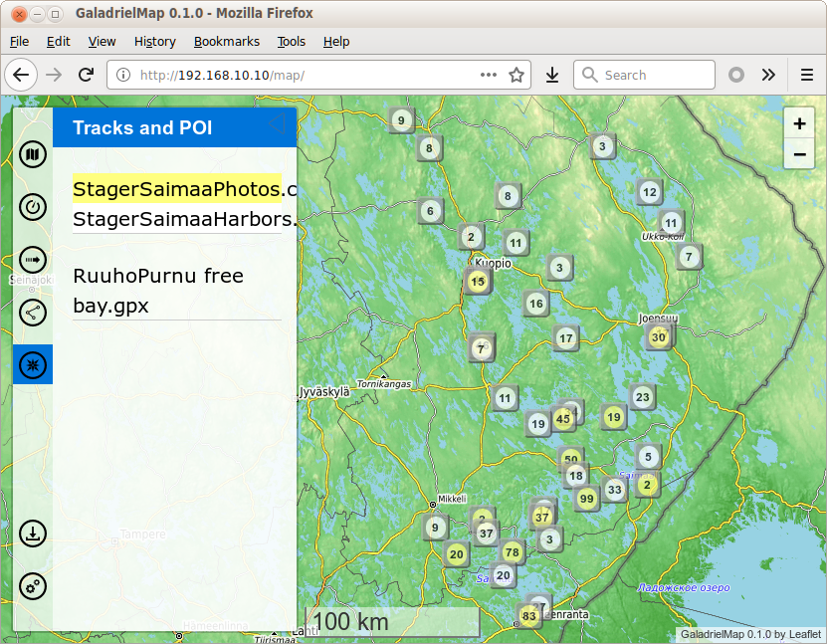The height and width of the screenshot is (644, 827).
Task: Click the Mikkeli city label
Action: click(x=452, y=499)
